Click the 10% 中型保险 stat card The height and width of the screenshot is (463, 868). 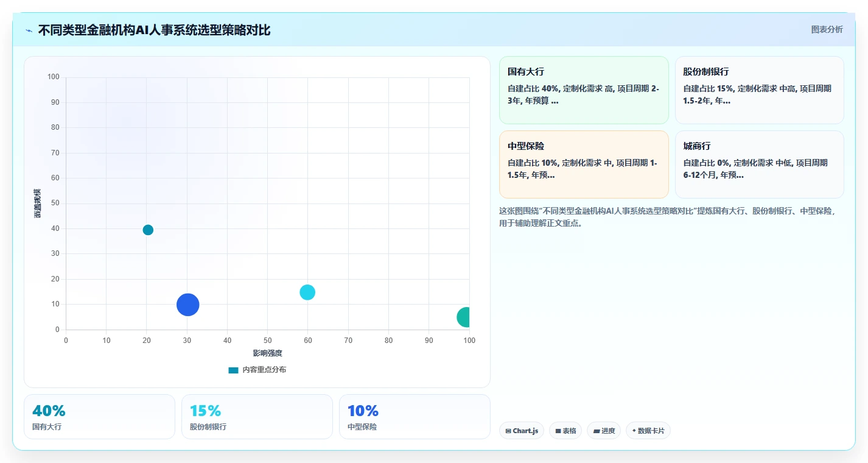point(415,417)
